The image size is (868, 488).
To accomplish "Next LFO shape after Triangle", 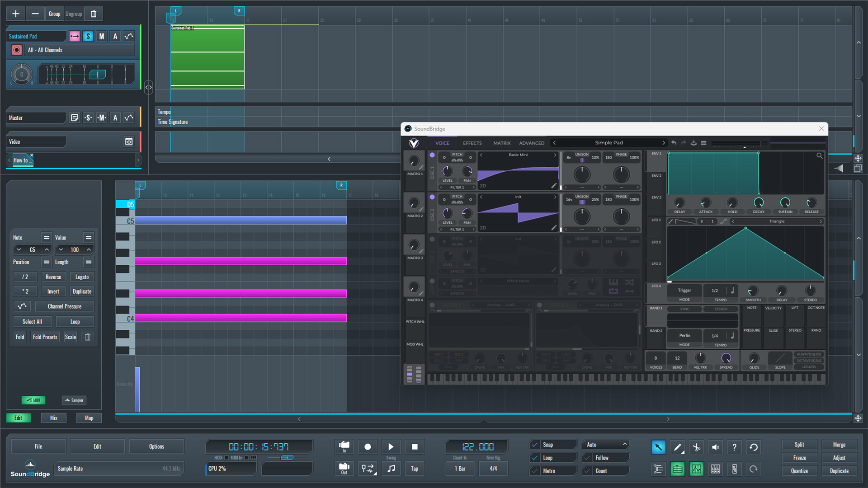I will [821, 221].
